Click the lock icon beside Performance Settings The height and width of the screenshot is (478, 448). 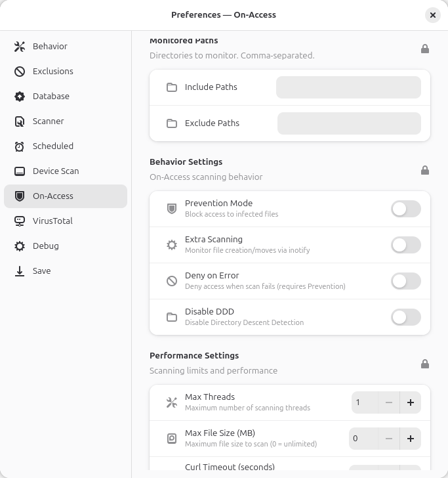[425, 364]
